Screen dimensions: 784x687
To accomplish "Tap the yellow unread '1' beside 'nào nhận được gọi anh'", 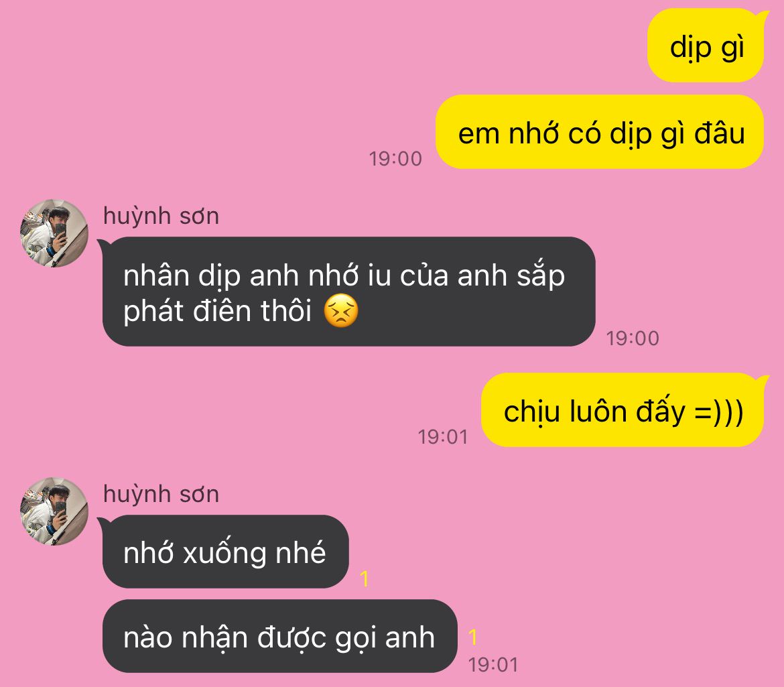I will tap(472, 637).
